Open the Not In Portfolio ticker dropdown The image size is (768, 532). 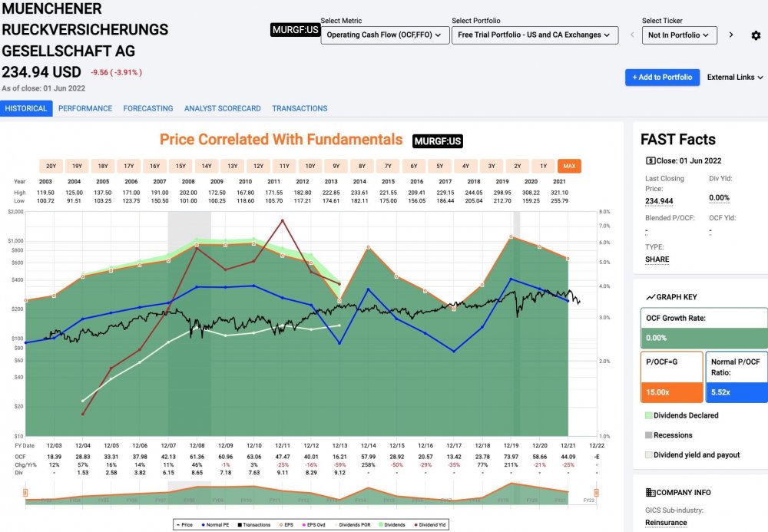click(679, 35)
